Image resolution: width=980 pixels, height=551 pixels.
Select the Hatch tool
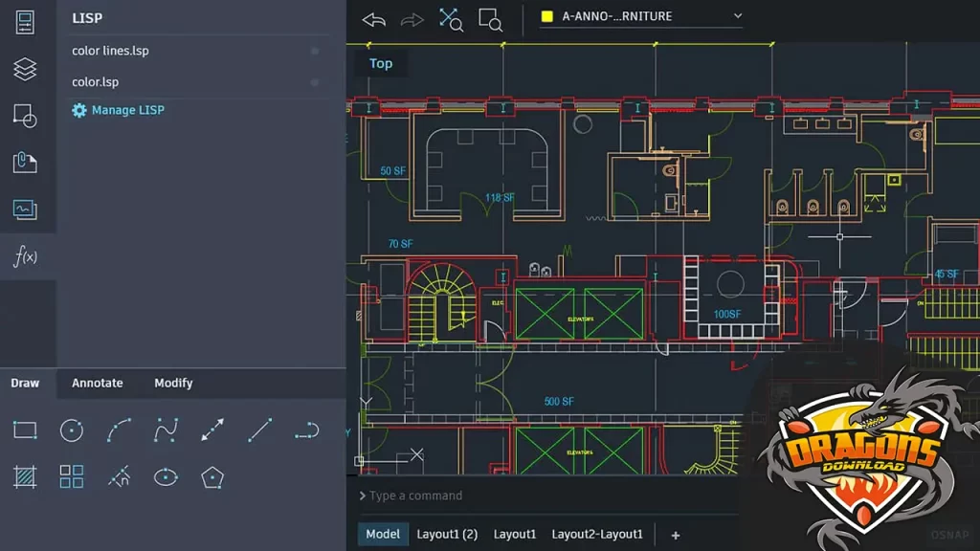[x=25, y=476]
